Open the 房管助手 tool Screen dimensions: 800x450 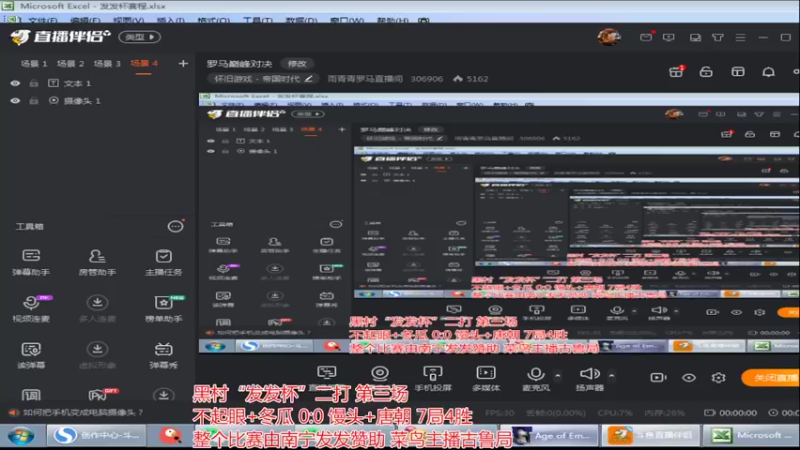coord(97,262)
